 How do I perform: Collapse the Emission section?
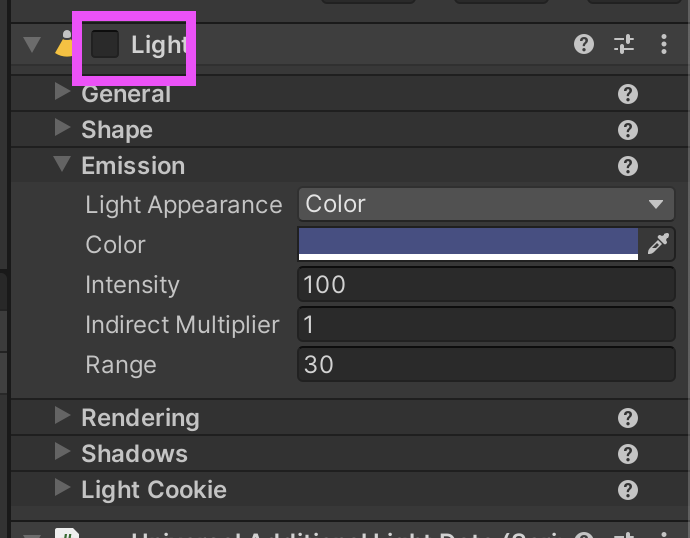coord(62,164)
